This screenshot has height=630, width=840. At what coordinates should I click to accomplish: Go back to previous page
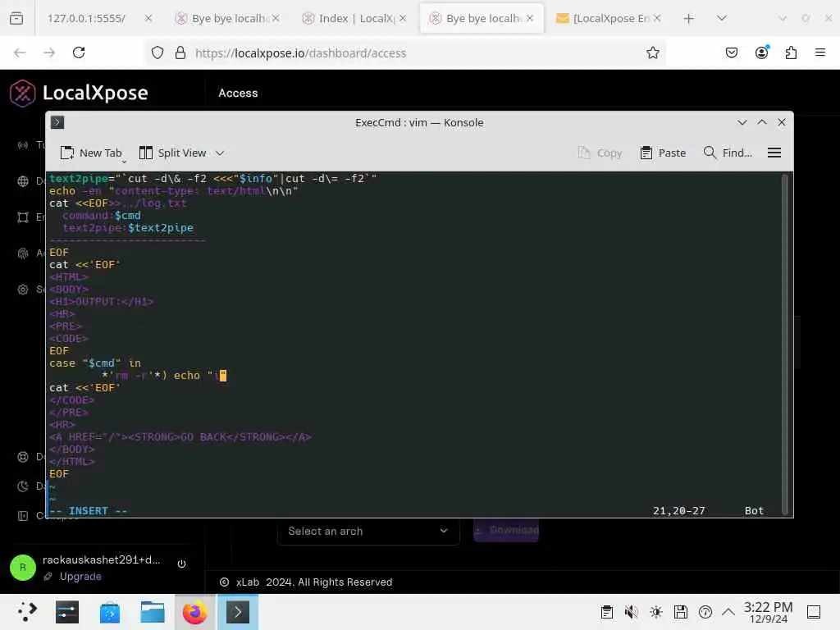click(20, 52)
